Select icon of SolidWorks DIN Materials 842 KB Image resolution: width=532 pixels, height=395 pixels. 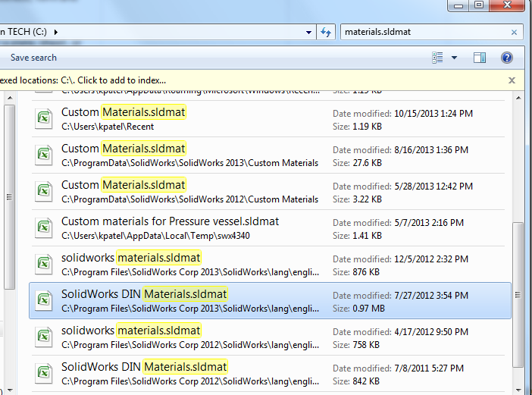tap(44, 373)
